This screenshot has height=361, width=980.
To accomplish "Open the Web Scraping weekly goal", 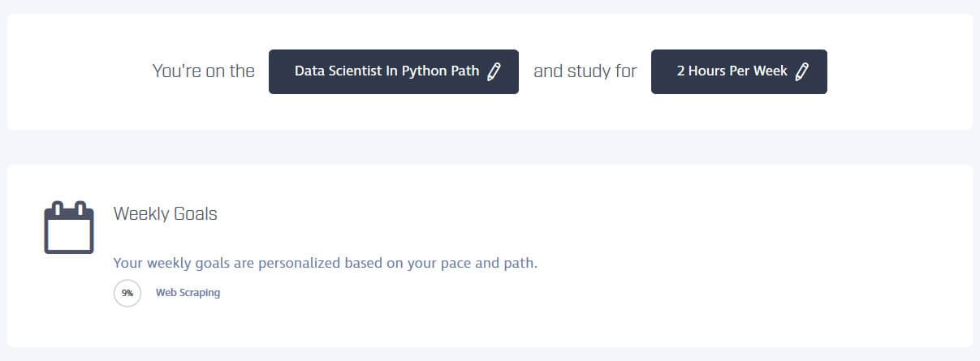I will tap(188, 293).
